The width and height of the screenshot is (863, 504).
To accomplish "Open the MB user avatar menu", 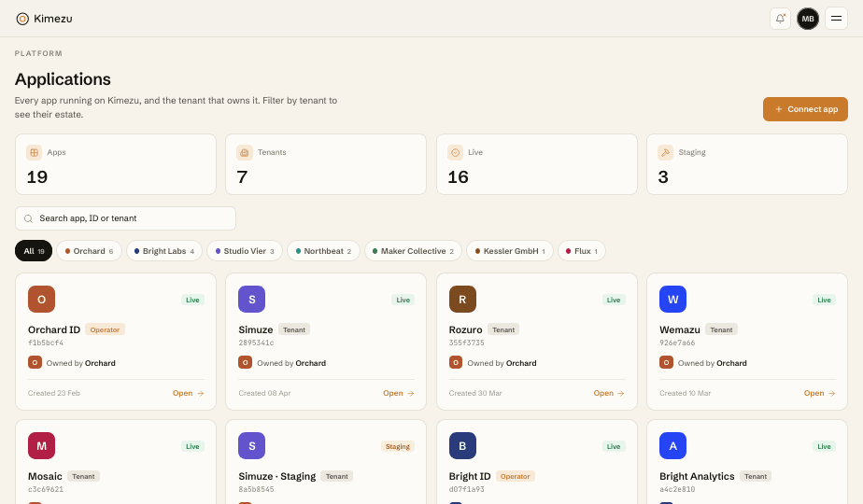I will 807,19.
